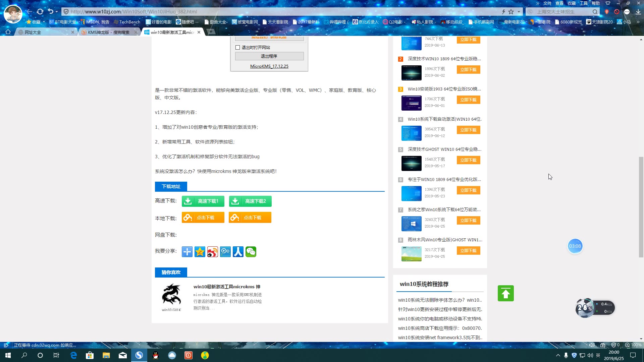Click the browser downloads arrow icon
Image resolution: width=644 pixels, height=362 pixels.
click(x=638, y=11)
